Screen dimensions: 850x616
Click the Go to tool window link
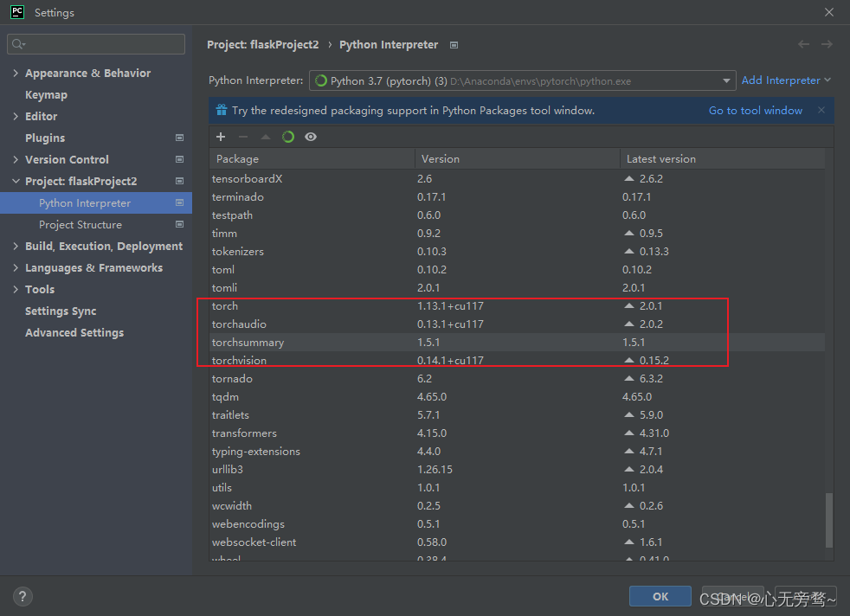coord(755,110)
